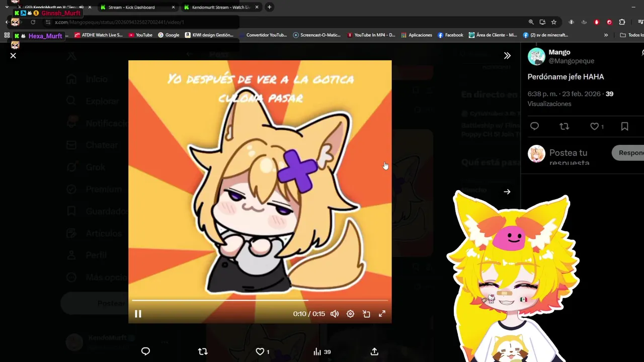
Task: Click the Responder button
Action: tap(628, 153)
